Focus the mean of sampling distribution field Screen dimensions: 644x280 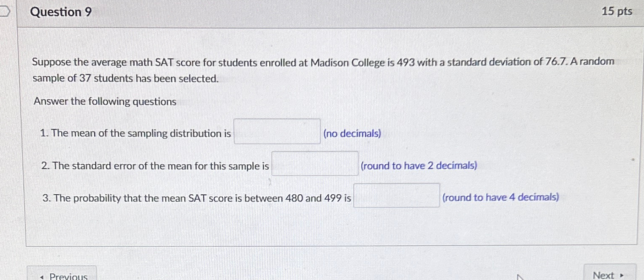(x=277, y=132)
